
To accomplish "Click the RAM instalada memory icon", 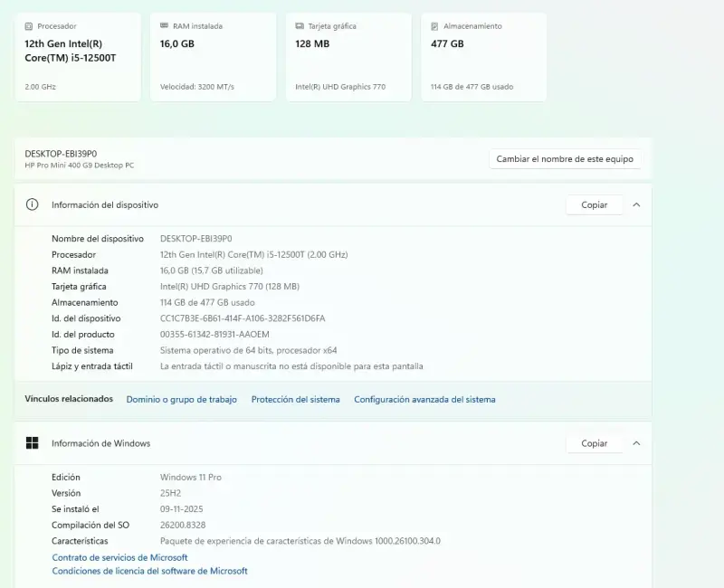I will pyautogui.click(x=164, y=26).
